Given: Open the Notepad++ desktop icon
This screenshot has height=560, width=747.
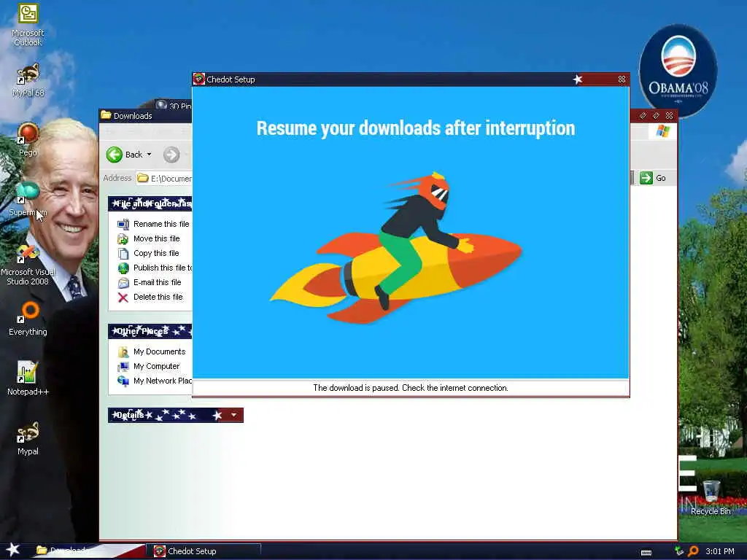Looking at the screenshot, I should [28, 378].
